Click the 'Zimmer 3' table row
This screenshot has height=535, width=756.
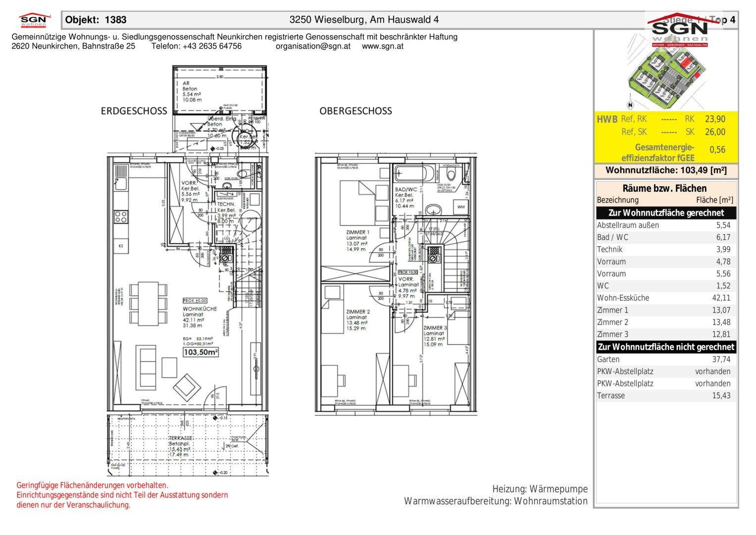click(666, 334)
